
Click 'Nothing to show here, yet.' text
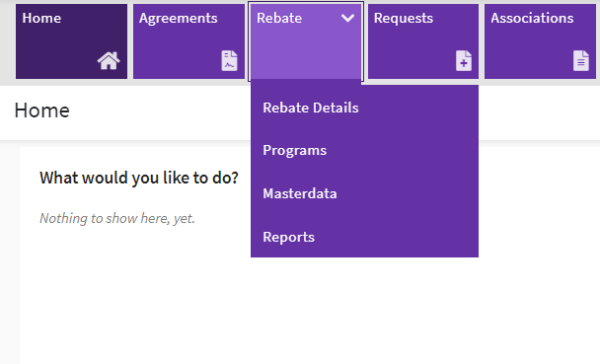pos(117,218)
